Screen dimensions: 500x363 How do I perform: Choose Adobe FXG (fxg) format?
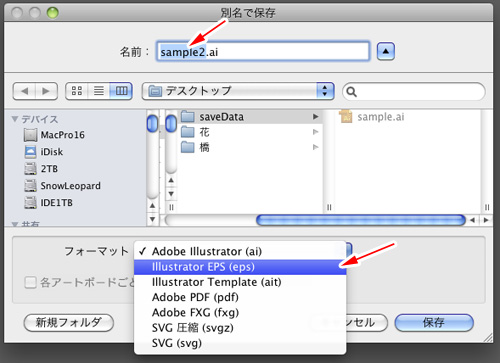tap(240, 313)
